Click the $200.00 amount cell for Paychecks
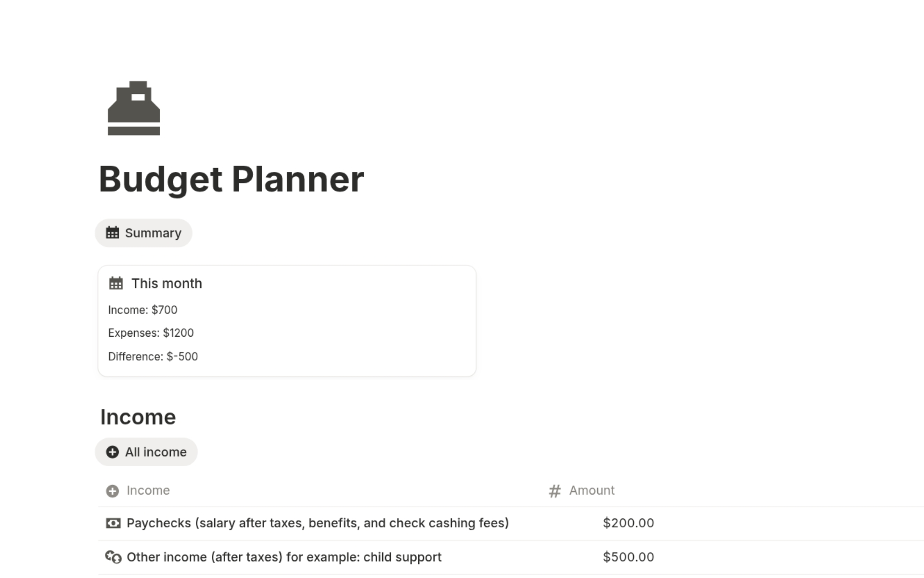This screenshot has height=578, width=924. 628,523
